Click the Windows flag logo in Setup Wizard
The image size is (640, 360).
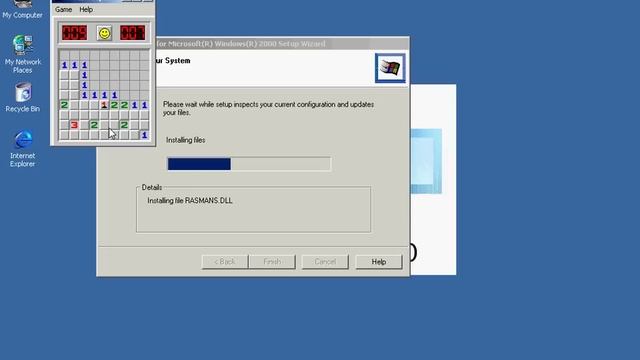[x=390, y=68]
